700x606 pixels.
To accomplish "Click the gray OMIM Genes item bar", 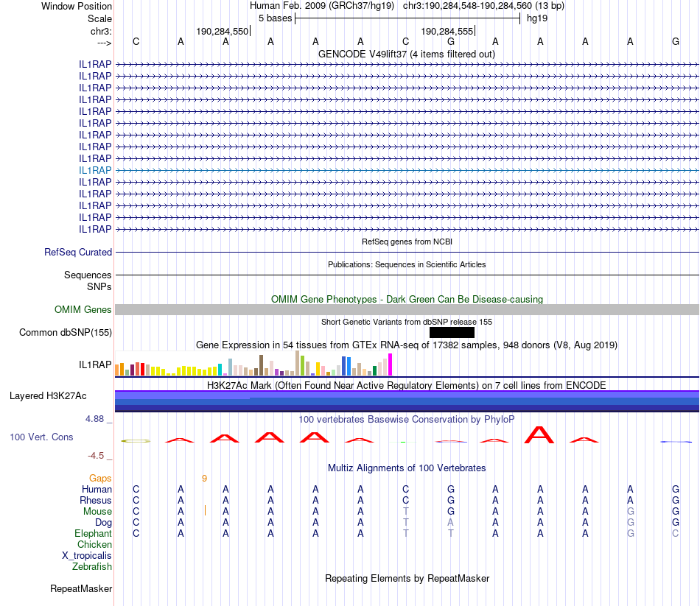I will click(x=407, y=310).
